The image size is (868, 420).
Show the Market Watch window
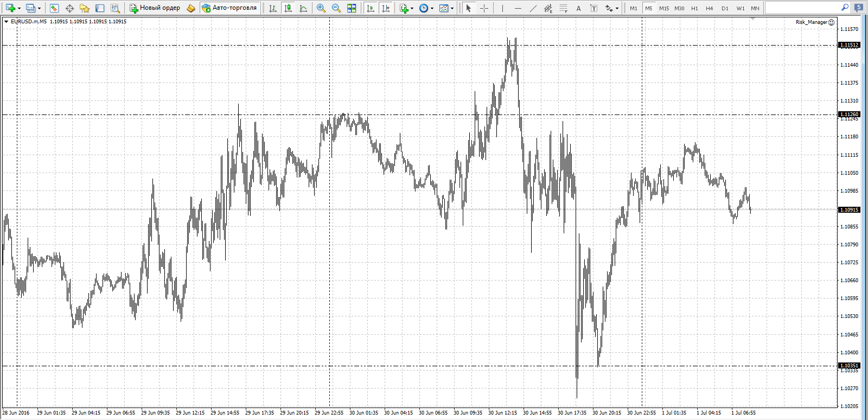54,8
